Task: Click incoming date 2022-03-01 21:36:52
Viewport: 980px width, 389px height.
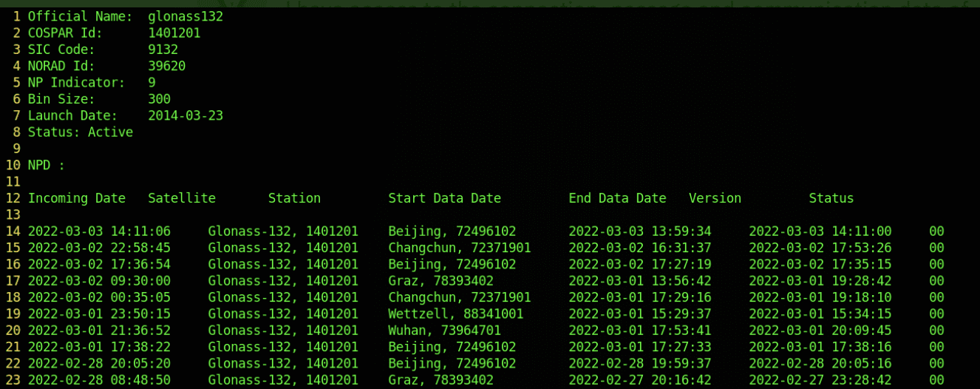Action: (x=99, y=331)
